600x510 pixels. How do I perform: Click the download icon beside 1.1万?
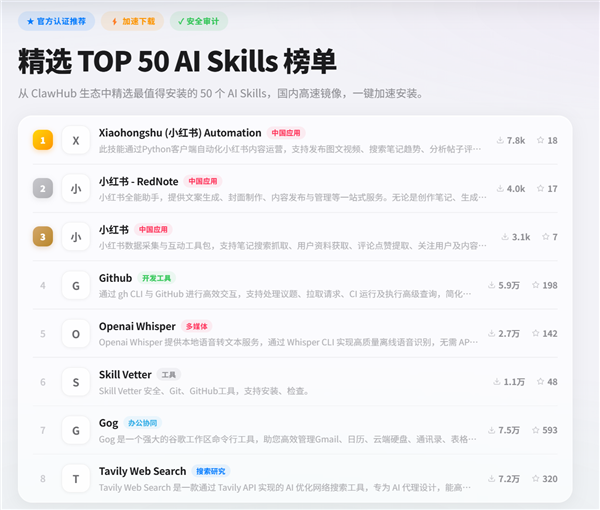tap(497, 382)
